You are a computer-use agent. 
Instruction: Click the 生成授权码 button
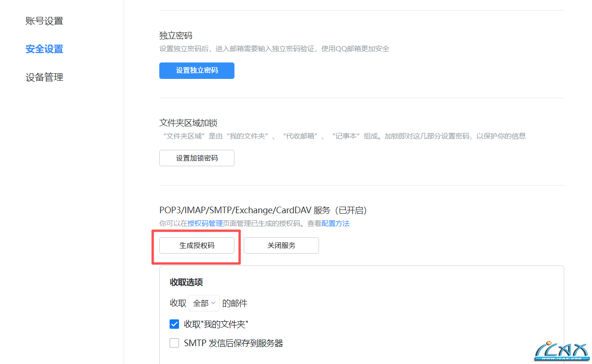(197, 245)
